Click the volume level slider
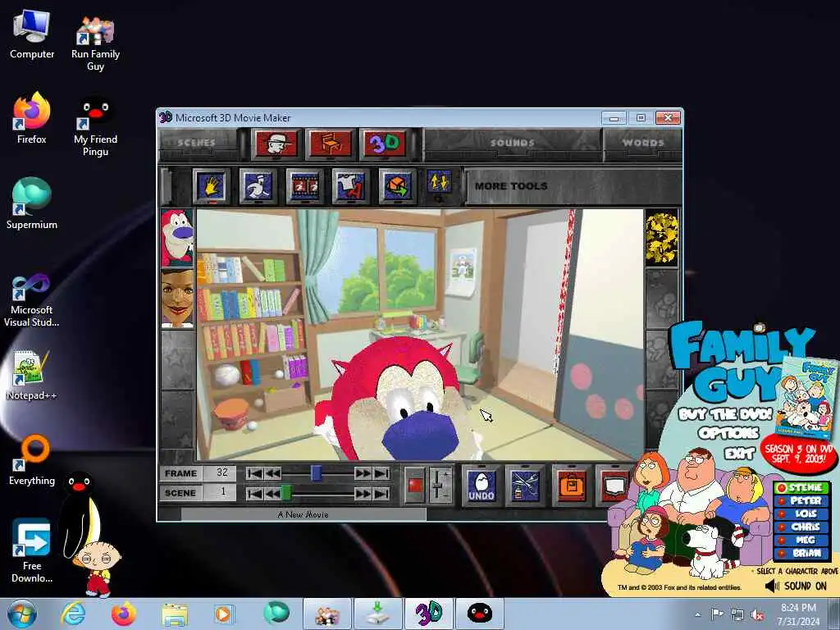Viewport: 840px width, 630px height. (x=438, y=486)
